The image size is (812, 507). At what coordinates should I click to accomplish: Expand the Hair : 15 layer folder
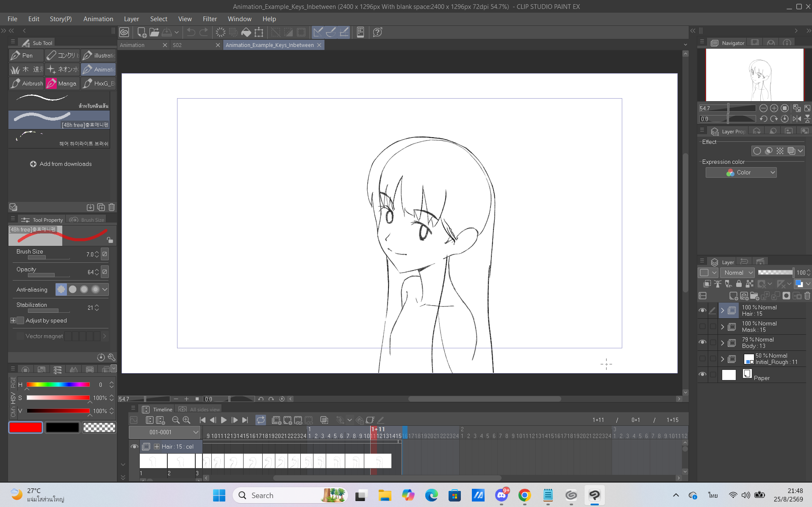pyautogui.click(x=723, y=310)
